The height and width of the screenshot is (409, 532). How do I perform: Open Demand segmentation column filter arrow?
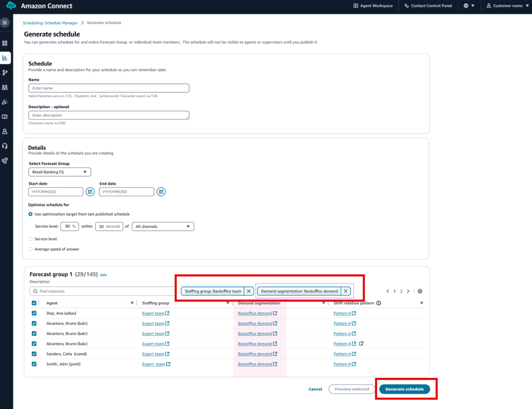[323, 303]
